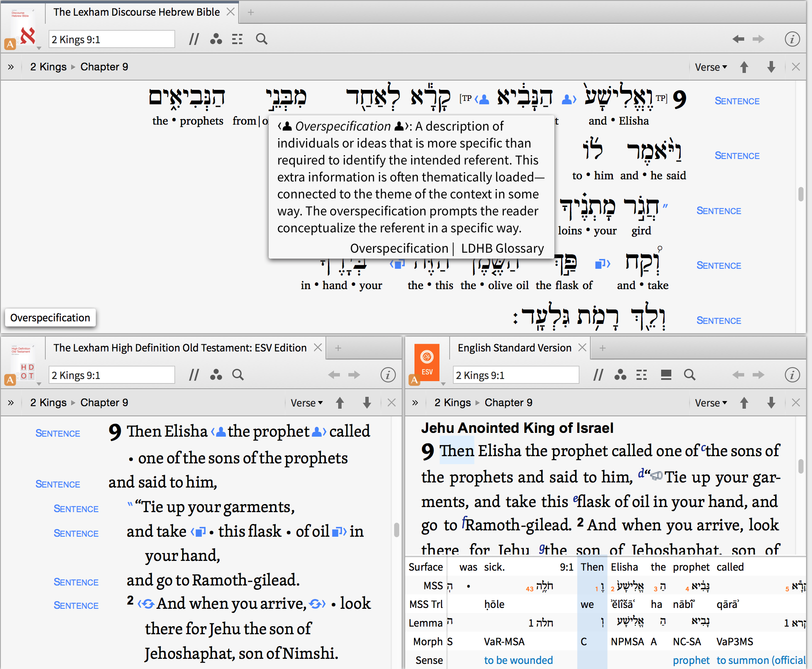This screenshot has height=669, width=812.
Task: Select Lexham High Definition Old Testament tab
Action: click(x=180, y=348)
